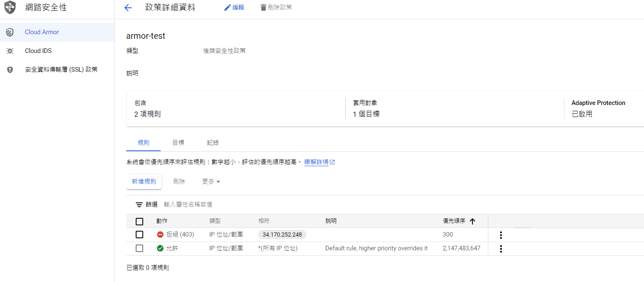This screenshot has height=282, width=644.
Task: Click the trash delete policy icon
Action: coord(263,7)
